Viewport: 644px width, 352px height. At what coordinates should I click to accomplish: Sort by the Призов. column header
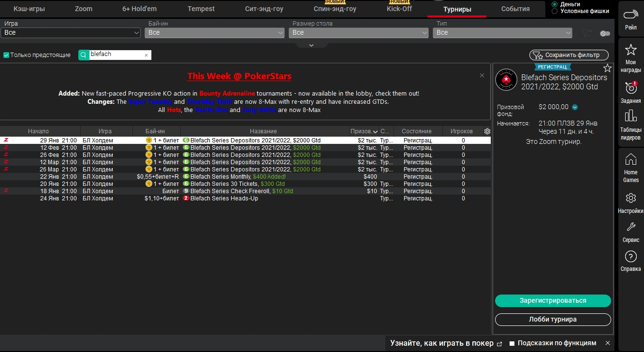tap(364, 131)
